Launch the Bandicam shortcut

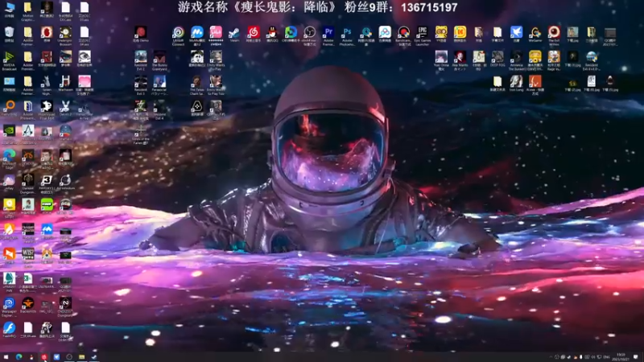(x=404, y=35)
